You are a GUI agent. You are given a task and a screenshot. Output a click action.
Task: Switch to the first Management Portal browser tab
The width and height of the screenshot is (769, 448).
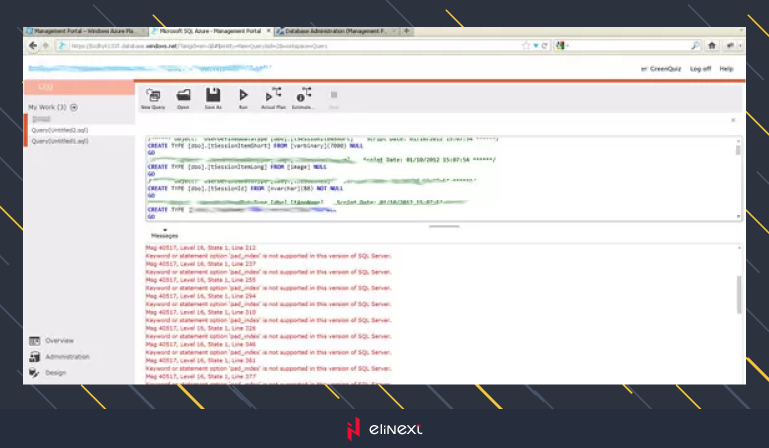(87, 31)
